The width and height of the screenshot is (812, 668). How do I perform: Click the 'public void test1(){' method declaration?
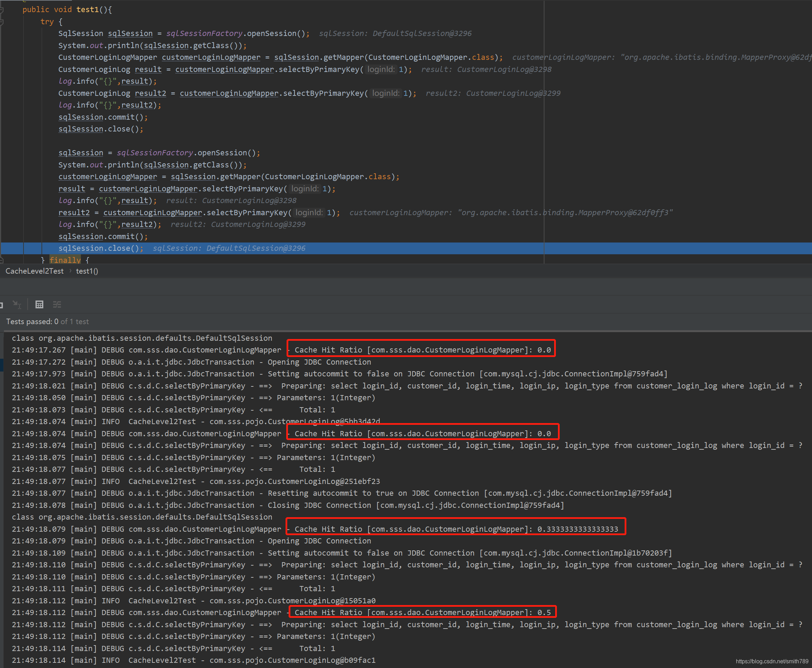[67, 10]
